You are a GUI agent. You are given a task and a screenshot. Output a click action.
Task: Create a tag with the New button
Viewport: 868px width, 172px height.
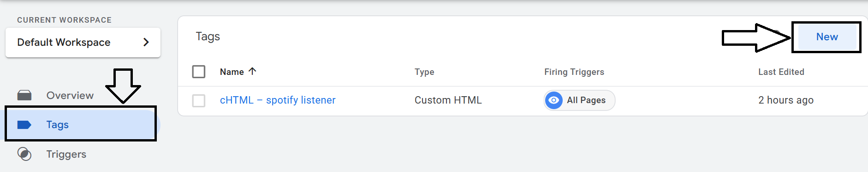click(827, 37)
